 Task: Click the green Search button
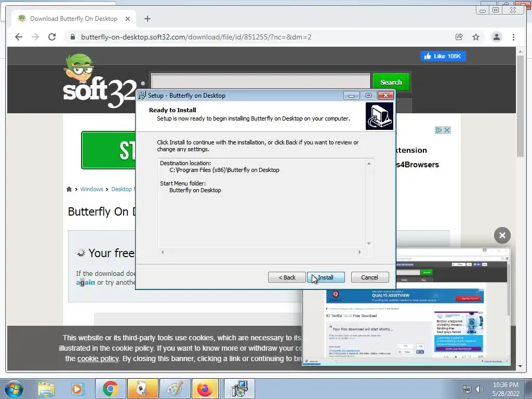coord(391,82)
